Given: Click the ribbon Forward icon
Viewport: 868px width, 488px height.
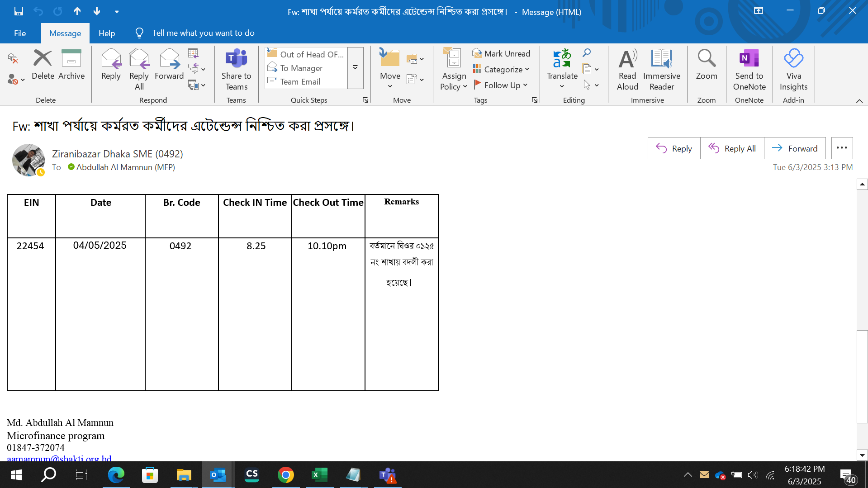Looking at the screenshot, I should (x=169, y=65).
